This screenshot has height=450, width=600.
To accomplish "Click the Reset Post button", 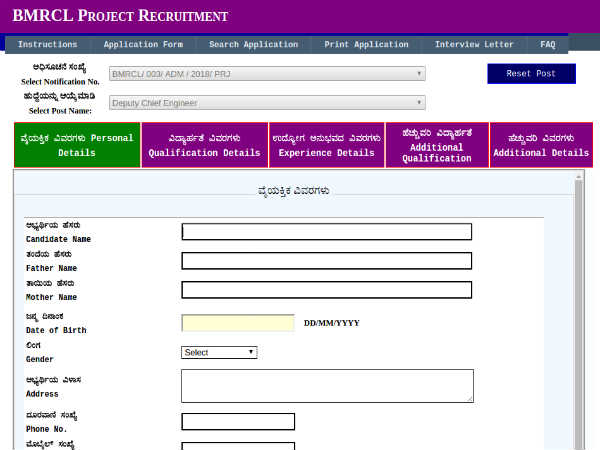I will pyautogui.click(x=531, y=73).
